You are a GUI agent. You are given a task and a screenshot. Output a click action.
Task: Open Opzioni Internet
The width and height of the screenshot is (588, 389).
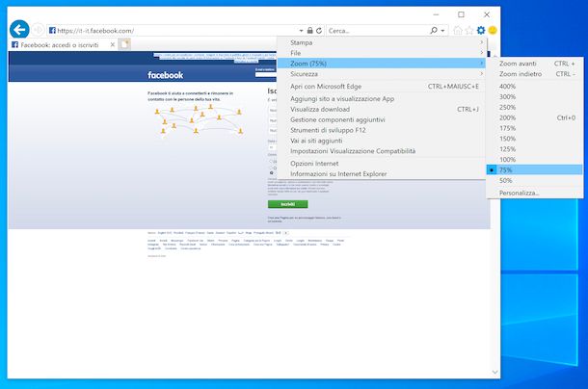click(382, 164)
